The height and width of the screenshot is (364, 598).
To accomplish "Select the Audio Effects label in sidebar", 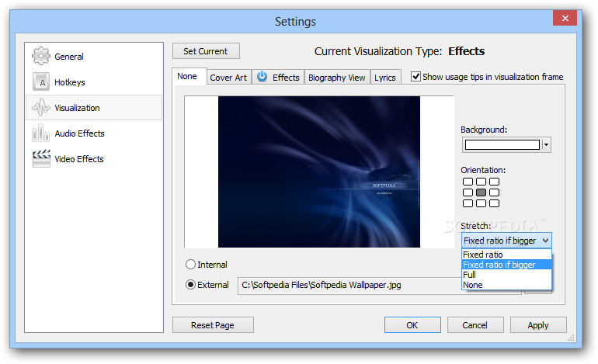I will [79, 133].
